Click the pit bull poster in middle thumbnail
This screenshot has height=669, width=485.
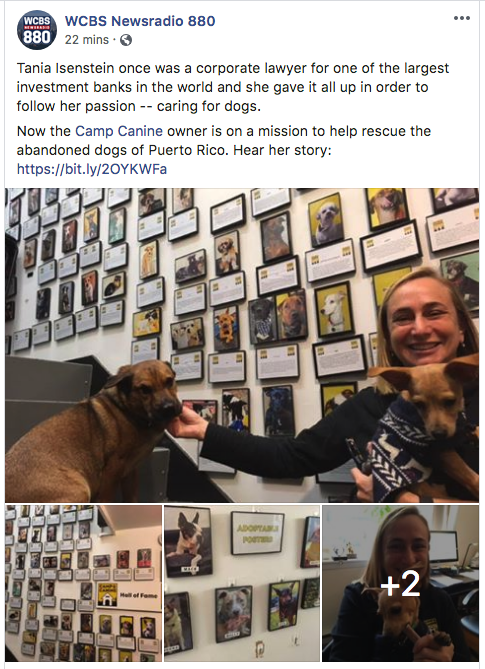(x=233, y=614)
